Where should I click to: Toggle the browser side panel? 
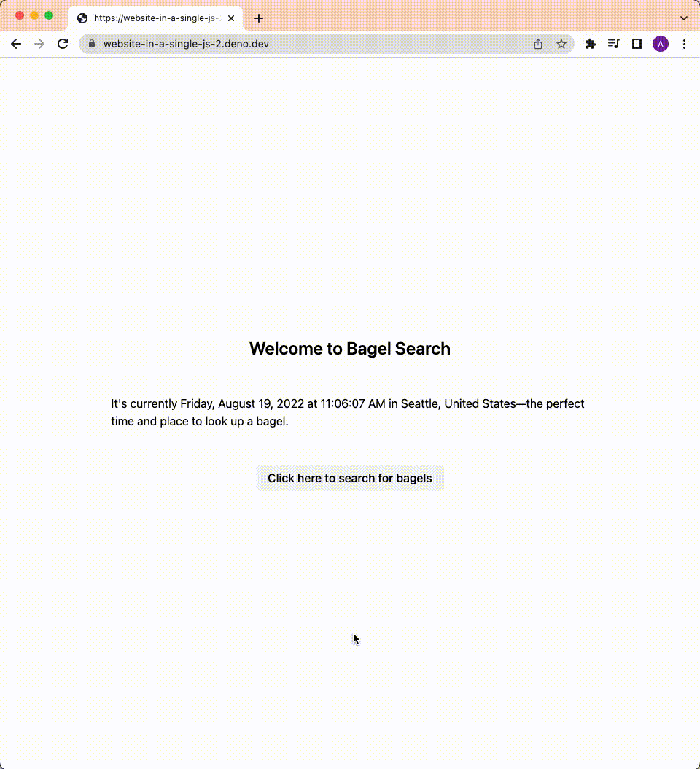637,44
